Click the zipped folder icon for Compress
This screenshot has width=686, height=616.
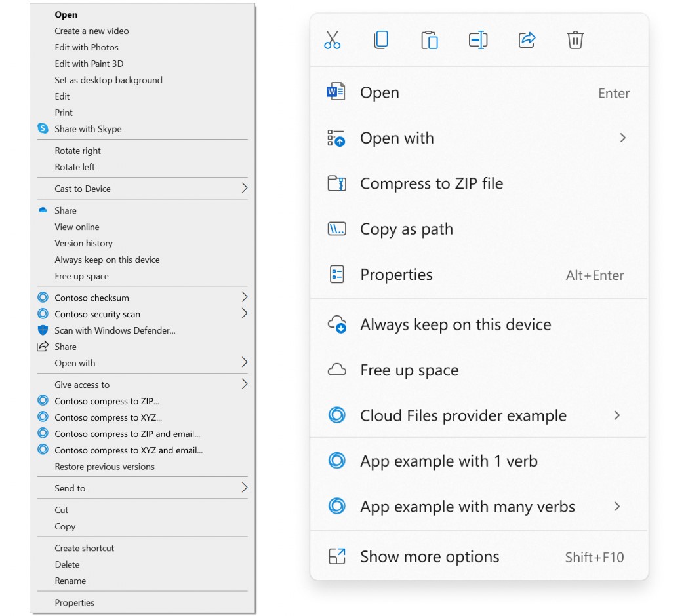pyautogui.click(x=336, y=183)
